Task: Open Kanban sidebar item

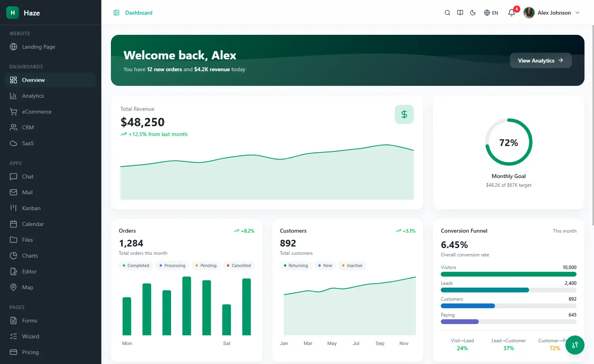Action: [51, 208]
